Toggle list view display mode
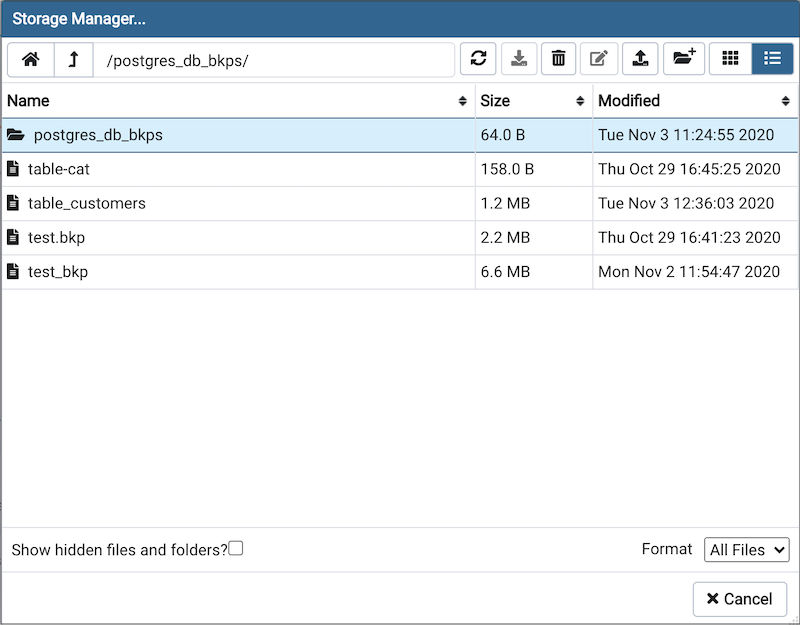Viewport: 800px width, 625px height. (x=771, y=58)
